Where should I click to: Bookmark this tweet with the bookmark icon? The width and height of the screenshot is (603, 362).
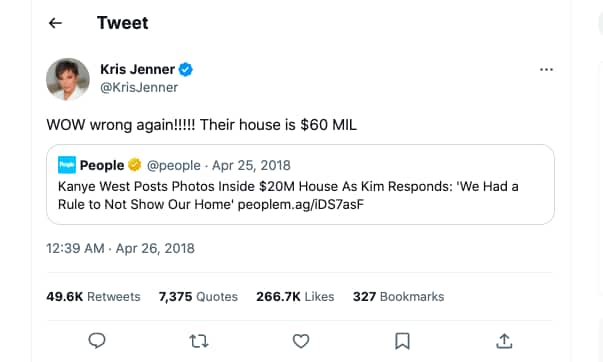point(402,341)
